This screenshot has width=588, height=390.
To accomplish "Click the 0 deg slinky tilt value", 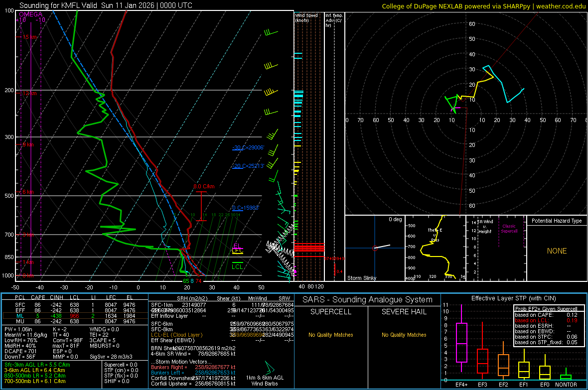I will 395,219.
